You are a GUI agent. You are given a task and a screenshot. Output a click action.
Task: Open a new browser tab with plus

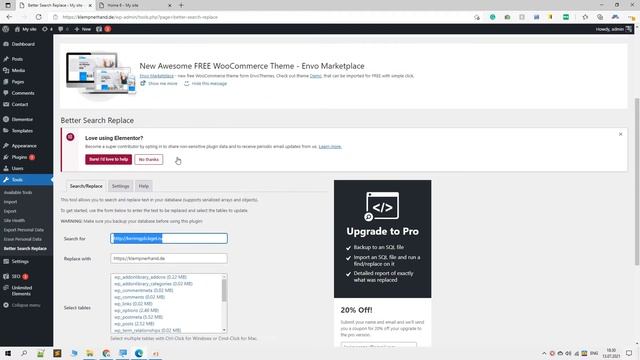coord(181,5)
